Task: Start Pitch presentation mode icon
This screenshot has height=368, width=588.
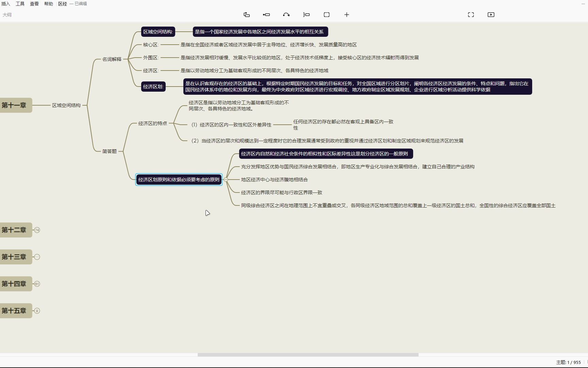Action: [491, 15]
